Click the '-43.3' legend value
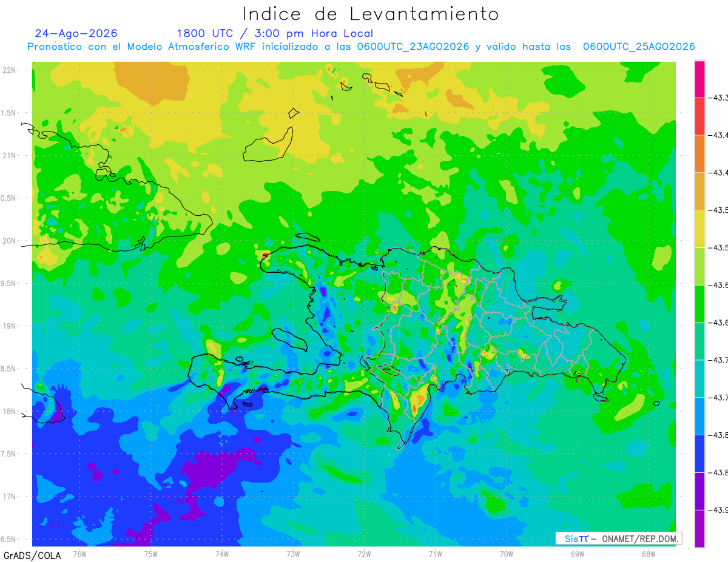This screenshot has width=728, height=562. pos(718,98)
